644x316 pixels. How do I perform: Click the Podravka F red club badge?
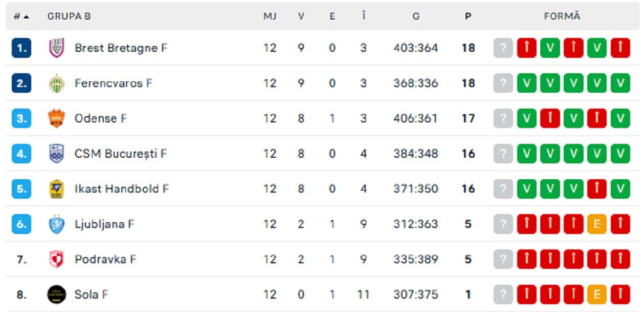pyautogui.click(x=56, y=259)
